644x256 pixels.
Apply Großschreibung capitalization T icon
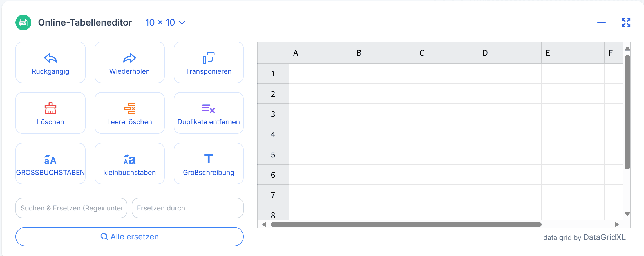(x=209, y=159)
